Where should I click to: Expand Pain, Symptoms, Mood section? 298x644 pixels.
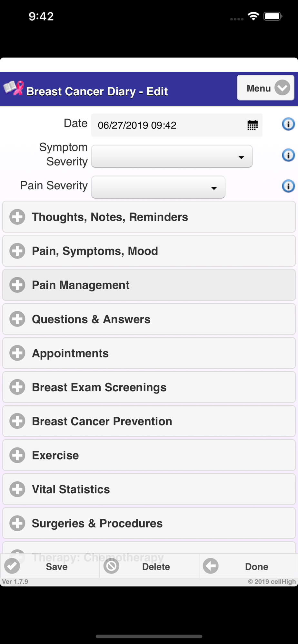pos(149,251)
